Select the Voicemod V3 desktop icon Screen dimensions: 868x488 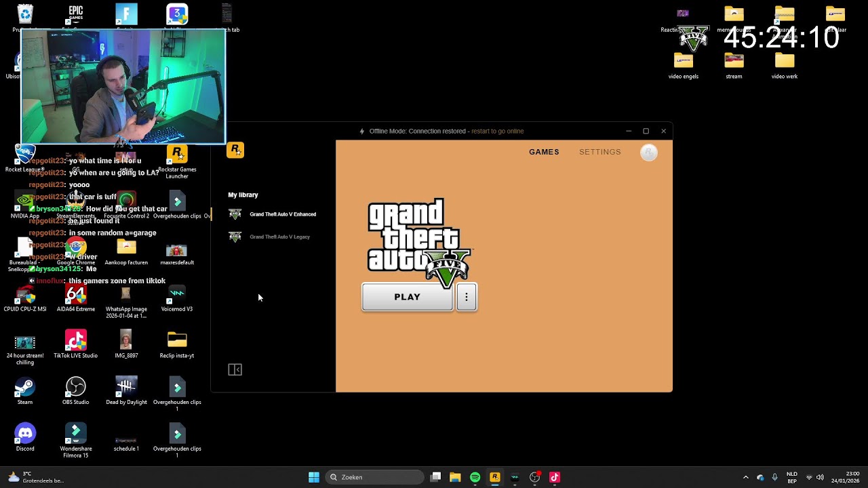(x=177, y=298)
